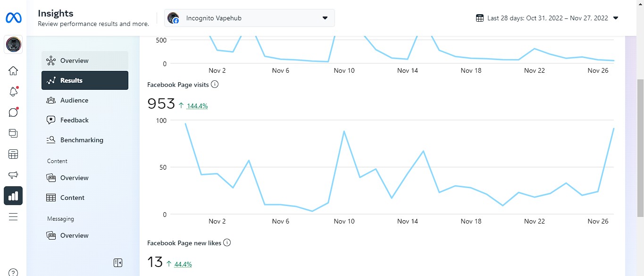644x276 pixels.
Task: Click the Meta logo icon
Action: [x=13, y=18]
